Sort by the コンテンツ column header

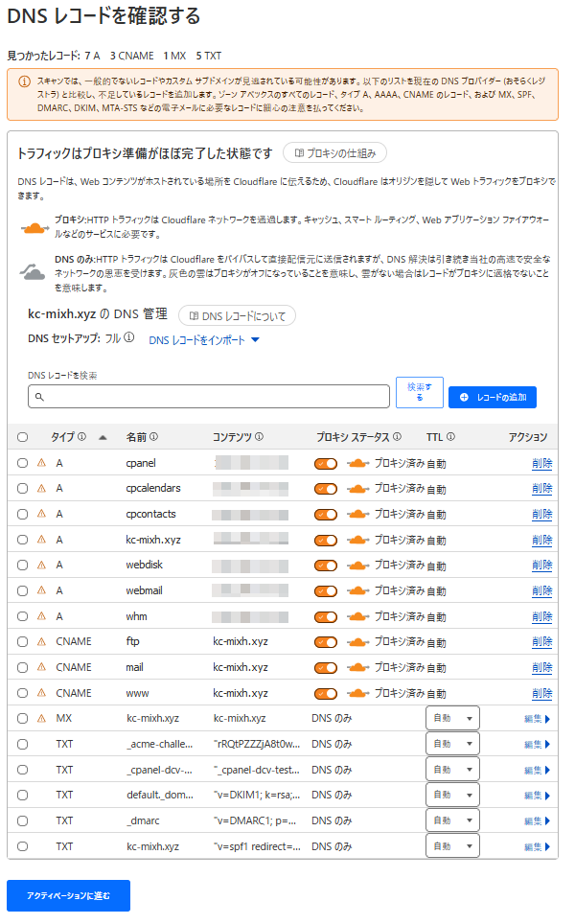click(x=232, y=437)
